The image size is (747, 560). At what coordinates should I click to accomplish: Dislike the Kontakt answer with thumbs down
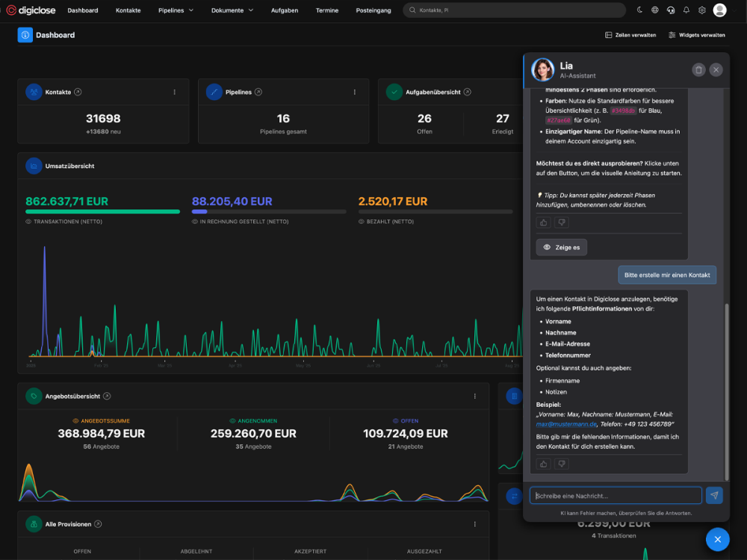[562, 464]
